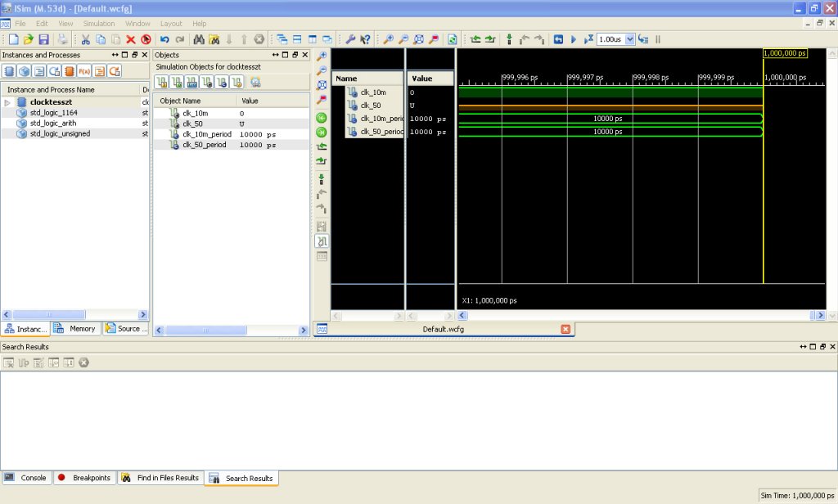Open the Simulation menu
Viewport: 838px width, 504px height.
point(99,24)
